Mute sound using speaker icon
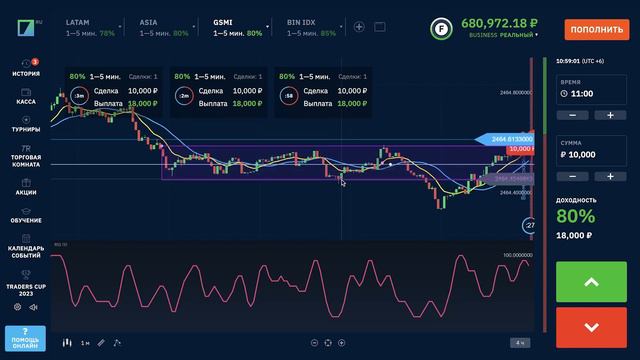This screenshot has height=360, width=640. pyautogui.click(x=33, y=307)
